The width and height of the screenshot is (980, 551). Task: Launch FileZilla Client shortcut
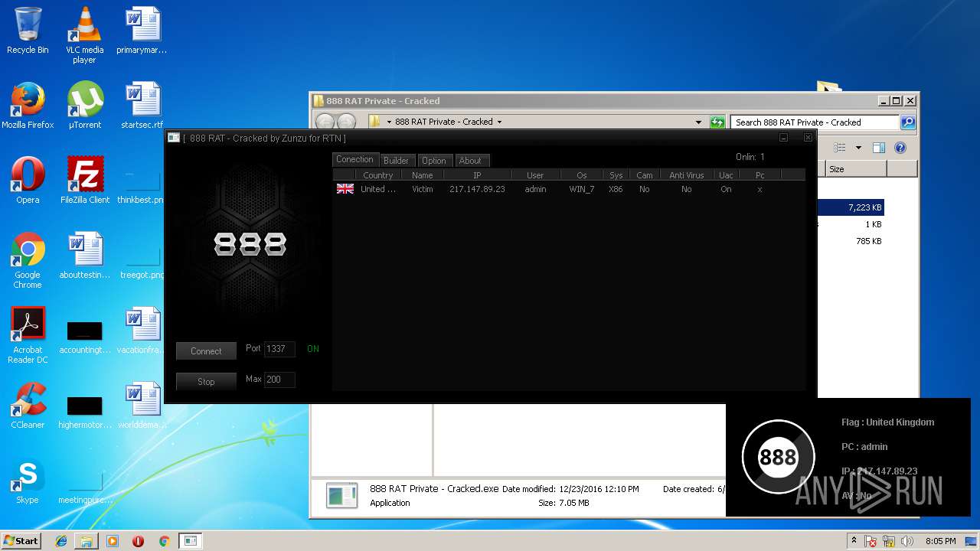84,181
